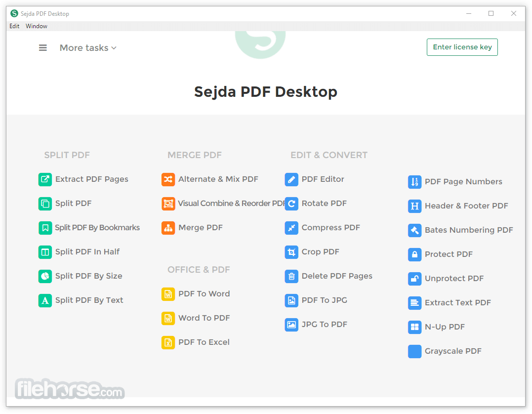Open the Split PDF By Size icon
Image resolution: width=532 pixels, height=414 pixels.
[x=45, y=276]
